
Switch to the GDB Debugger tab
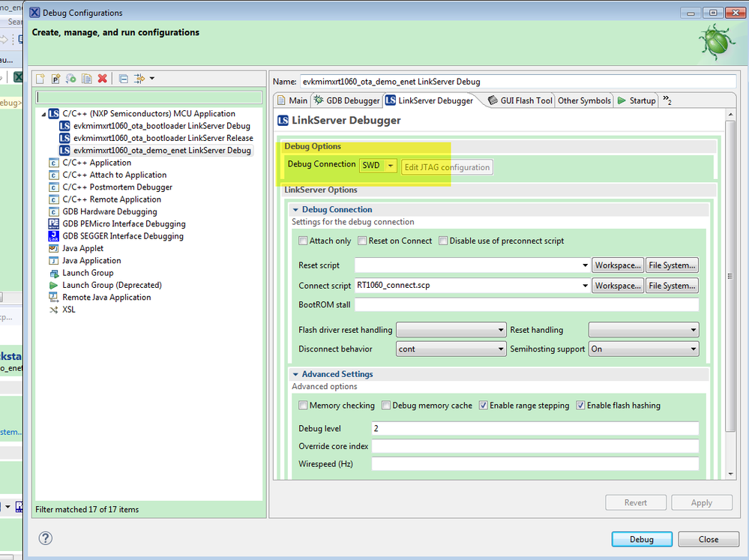(x=347, y=100)
